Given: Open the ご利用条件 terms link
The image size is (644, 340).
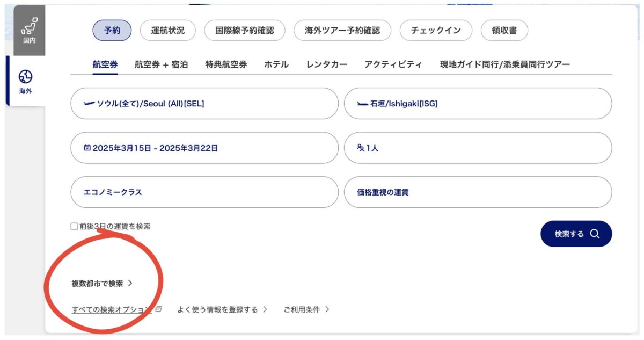Looking at the screenshot, I should pos(301,309).
